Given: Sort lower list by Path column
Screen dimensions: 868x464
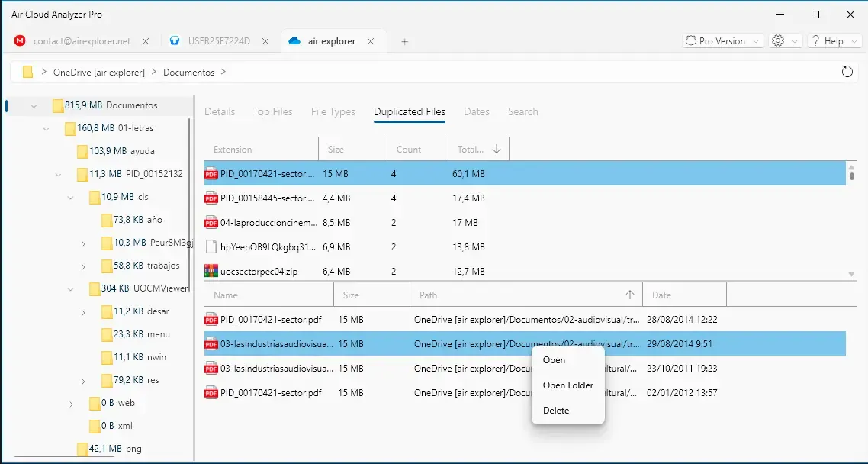Looking at the screenshot, I should pos(526,295).
